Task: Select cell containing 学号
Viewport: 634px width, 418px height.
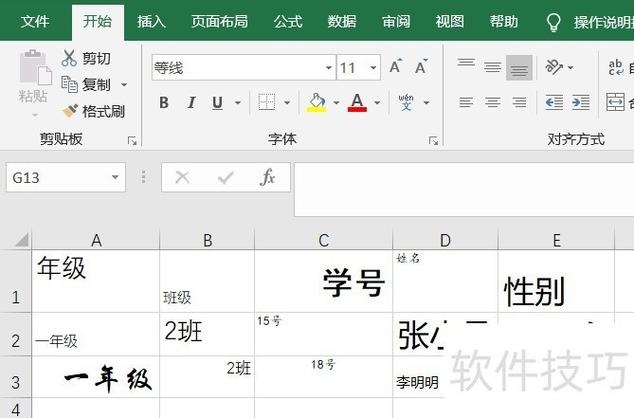Action: coord(323,281)
